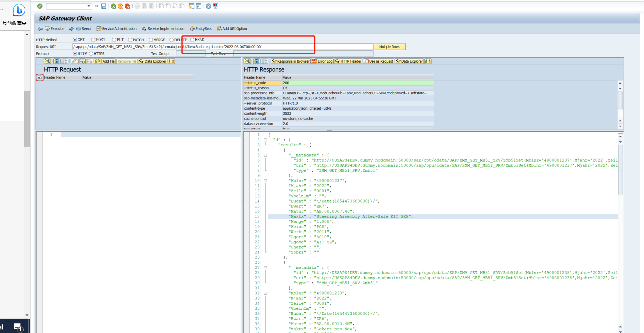The image size is (644, 333).
Task: Click the Find Next binoculars icon in top toolbar
Action: [151, 6]
